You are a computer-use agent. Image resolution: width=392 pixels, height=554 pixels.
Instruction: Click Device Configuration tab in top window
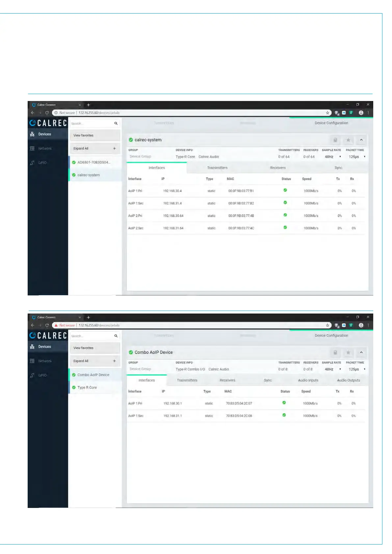(x=331, y=123)
